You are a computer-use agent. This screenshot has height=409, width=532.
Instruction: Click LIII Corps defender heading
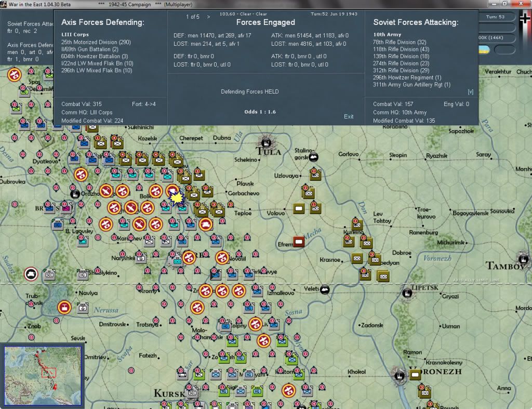click(x=75, y=35)
